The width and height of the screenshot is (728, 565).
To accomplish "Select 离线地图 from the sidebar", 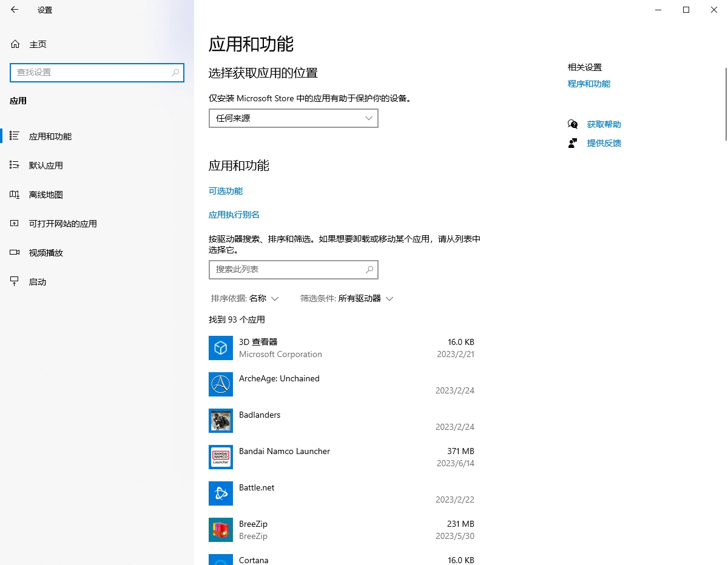I will click(13, 194).
